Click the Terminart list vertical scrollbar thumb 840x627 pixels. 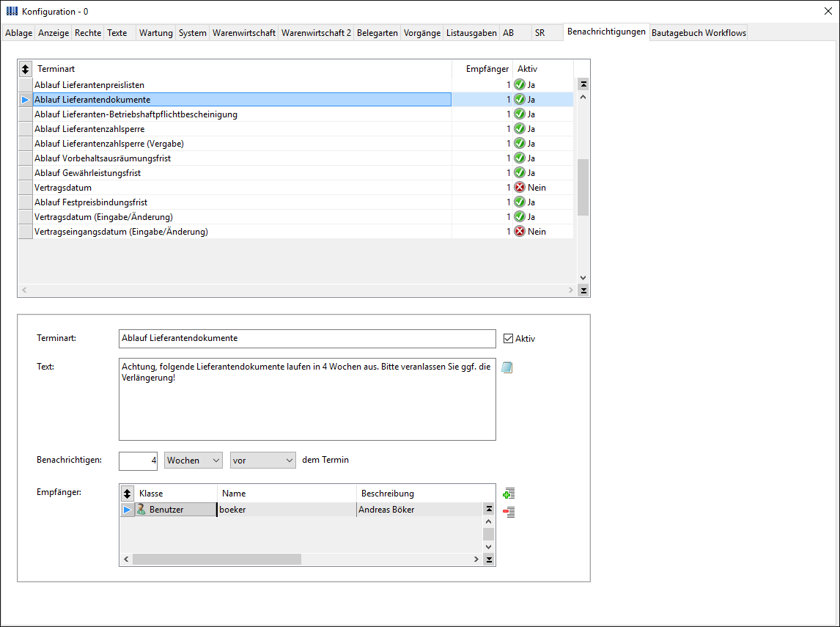pyautogui.click(x=583, y=187)
